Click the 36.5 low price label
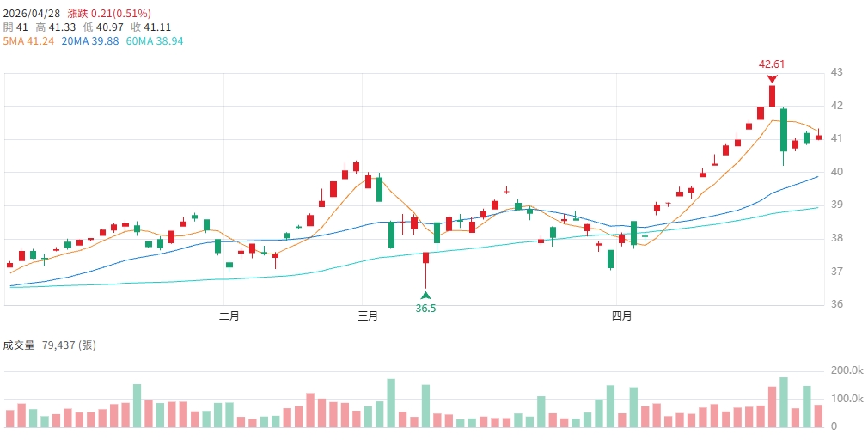Viewport: 868px width, 440px height. 425,308
